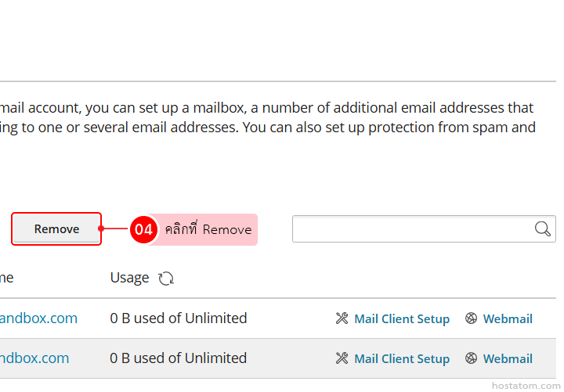
Task: Click Webmail globe icon in andbox.com row
Action: [471, 318]
